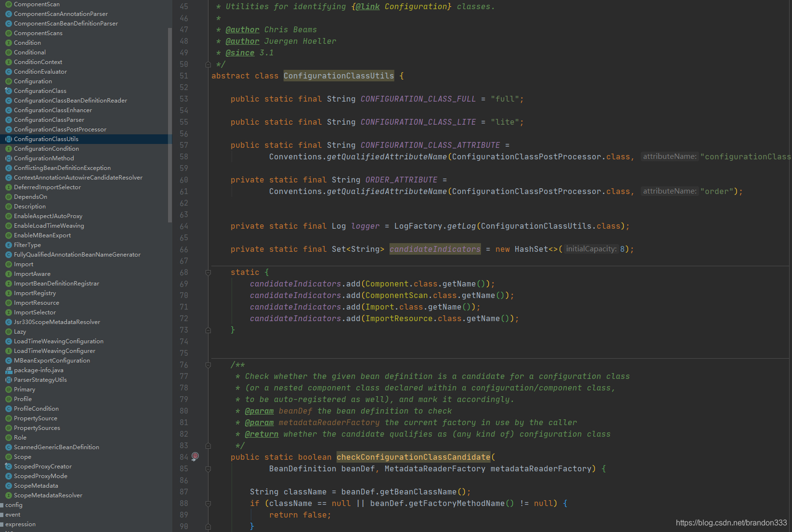This screenshot has width=792, height=532.
Task: Click the gutter icon on line 84
Action: (x=195, y=456)
